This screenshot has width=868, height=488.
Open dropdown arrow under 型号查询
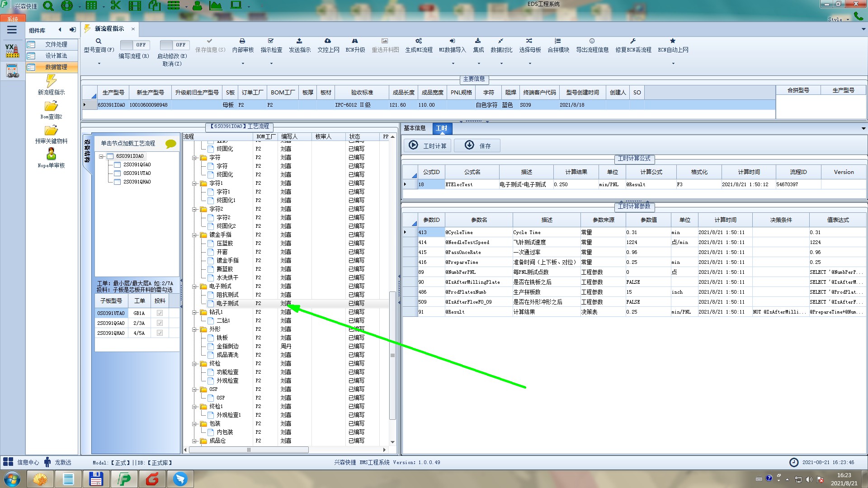coord(99,63)
